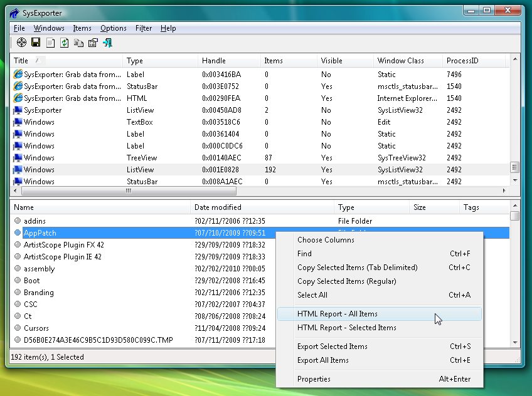Click the circle icon beside addins

point(18,221)
